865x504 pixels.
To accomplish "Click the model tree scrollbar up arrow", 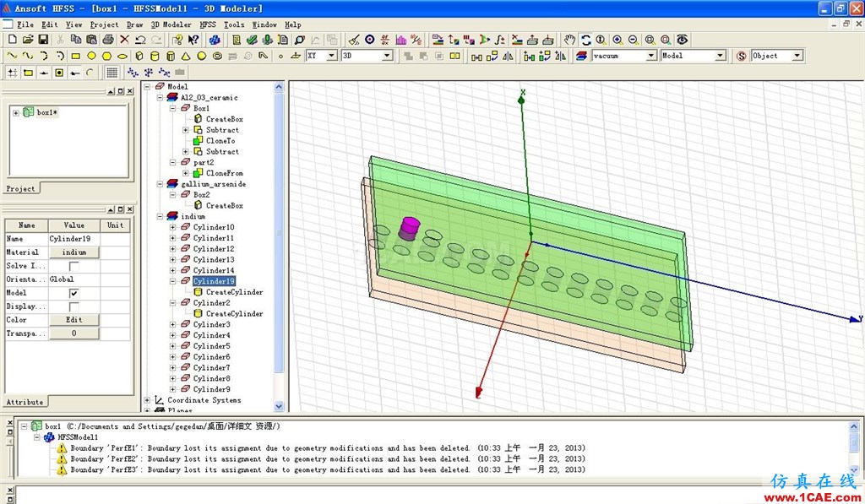I will [279, 87].
